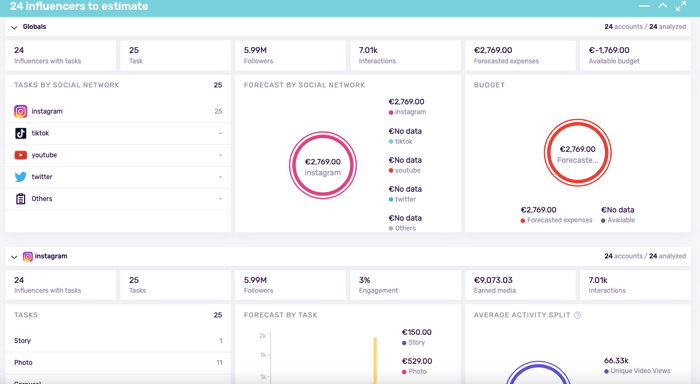Screen dimensions: 700x384
Task: Collapse the Globals section chevron
Action: pyautogui.click(x=14, y=27)
